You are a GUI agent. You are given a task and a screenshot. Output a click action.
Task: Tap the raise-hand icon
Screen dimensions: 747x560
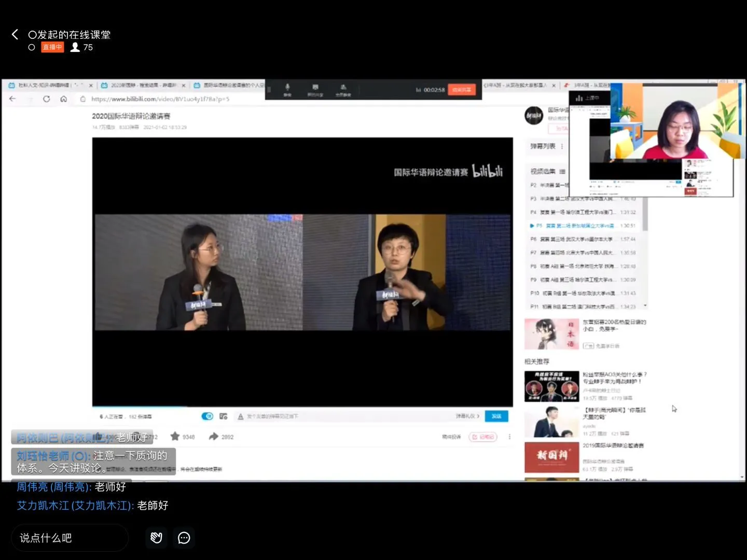156,538
